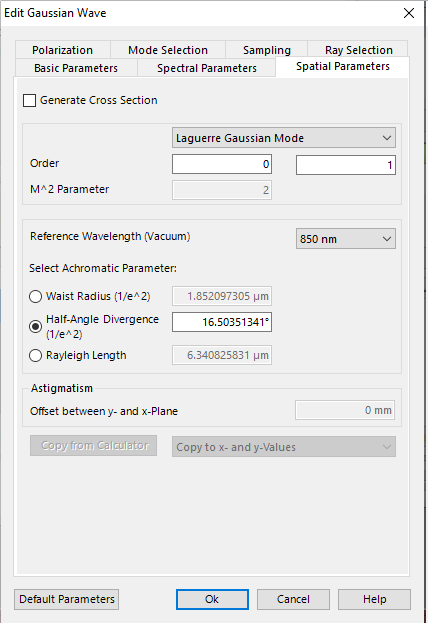This screenshot has width=428, height=623.
Task: Open the Mode Selection tab
Action: [168, 50]
